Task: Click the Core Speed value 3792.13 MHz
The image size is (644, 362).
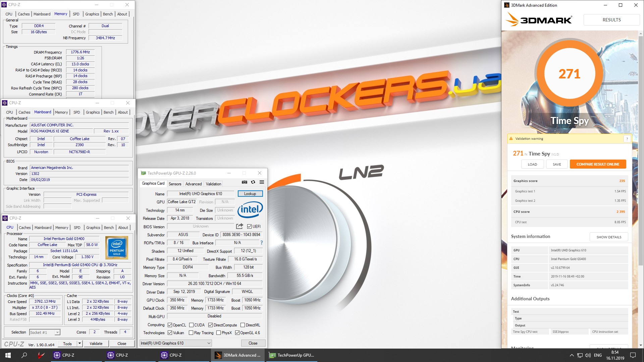Action: (45, 302)
